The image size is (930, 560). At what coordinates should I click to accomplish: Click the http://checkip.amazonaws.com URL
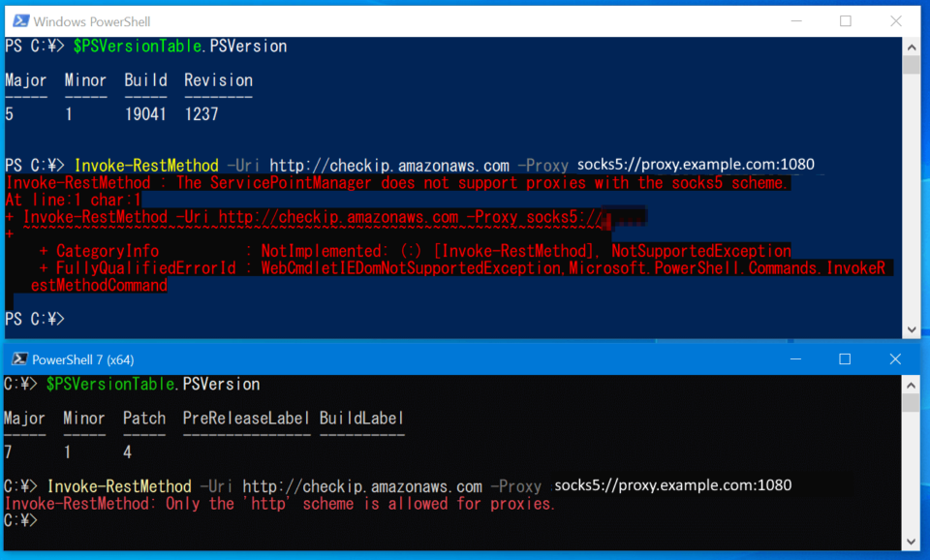390,164
